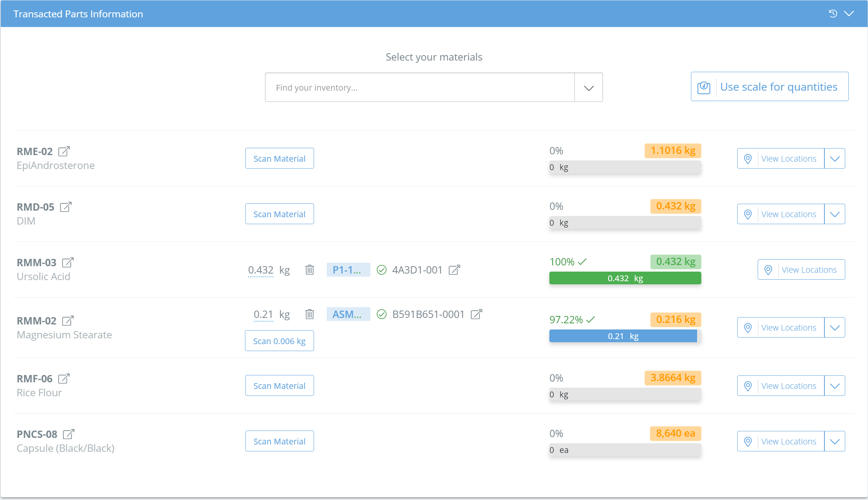
Task: Click the green Ursolic Acid progress bar
Action: 625,278
